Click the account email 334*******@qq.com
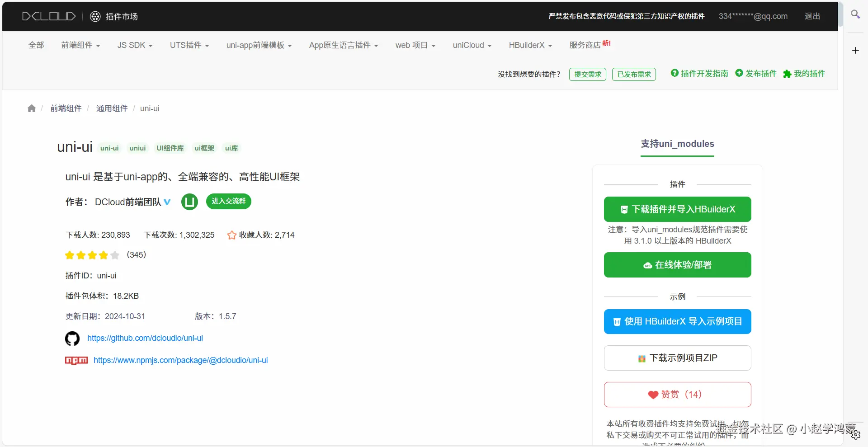This screenshot has width=868, height=447. (x=753, y=16)
